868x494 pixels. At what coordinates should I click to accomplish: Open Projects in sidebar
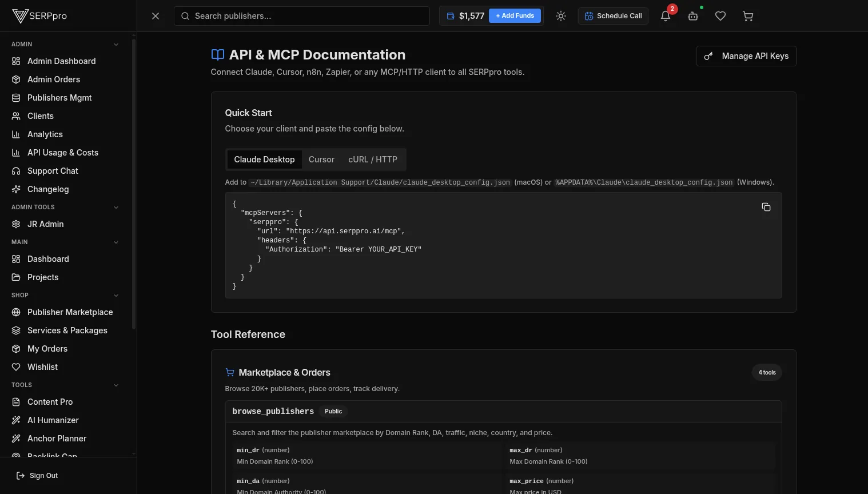(x=66, y=277)
